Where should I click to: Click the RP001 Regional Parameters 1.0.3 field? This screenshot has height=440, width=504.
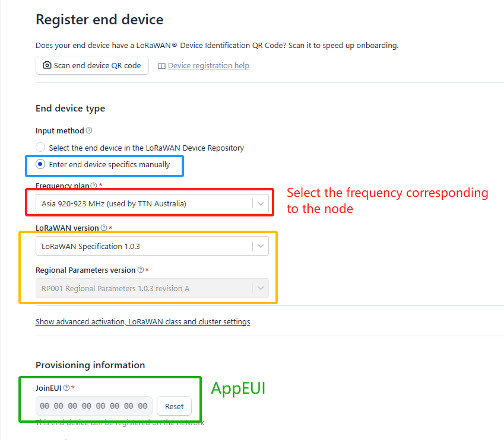click(152, 288)
